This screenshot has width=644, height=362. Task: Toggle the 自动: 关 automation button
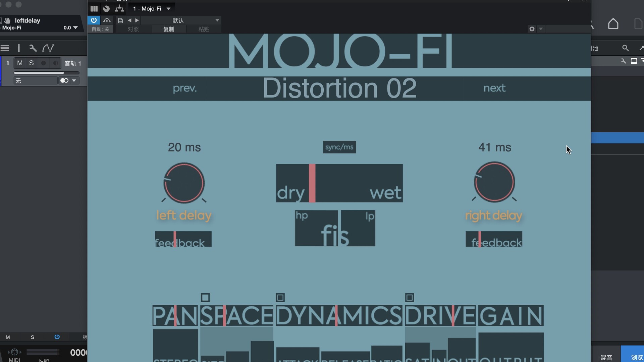[x=100, y=29]
